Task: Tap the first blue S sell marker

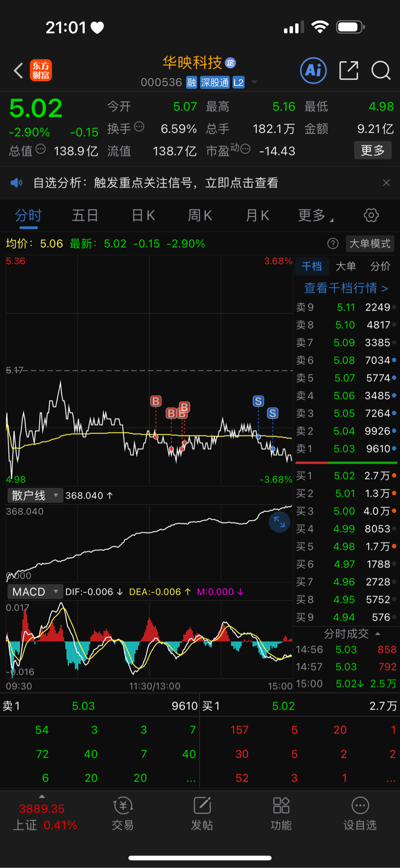Action: coord(258,401)
